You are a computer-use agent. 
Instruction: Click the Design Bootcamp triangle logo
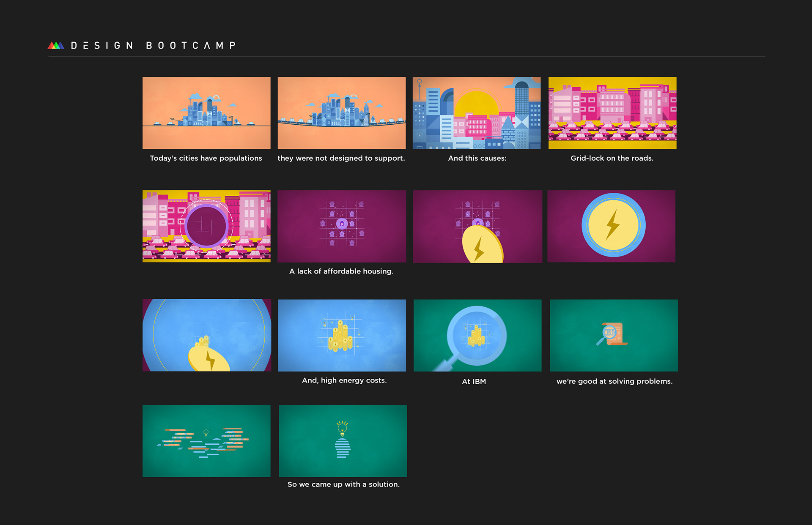(x=56, y=45)
